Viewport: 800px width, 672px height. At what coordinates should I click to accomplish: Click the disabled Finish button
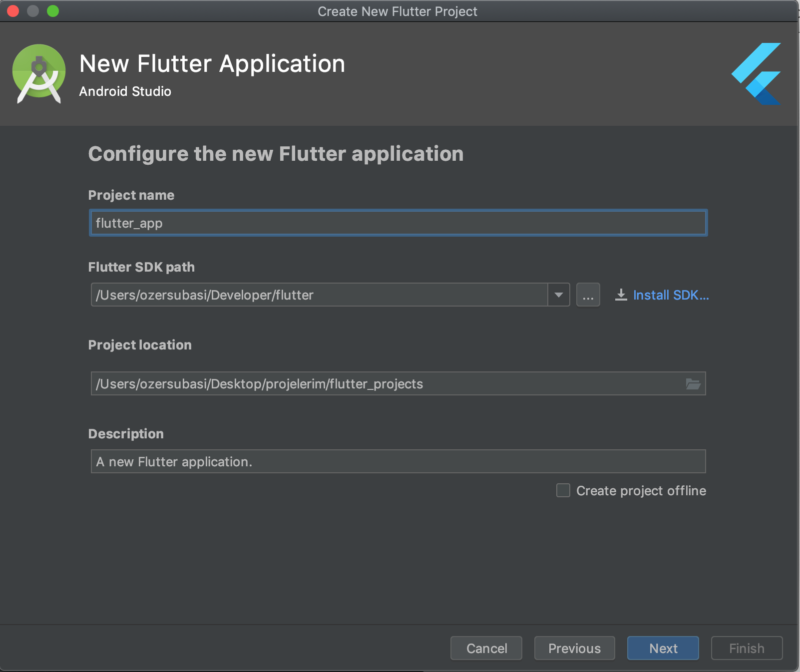click(x=747, y=648)
